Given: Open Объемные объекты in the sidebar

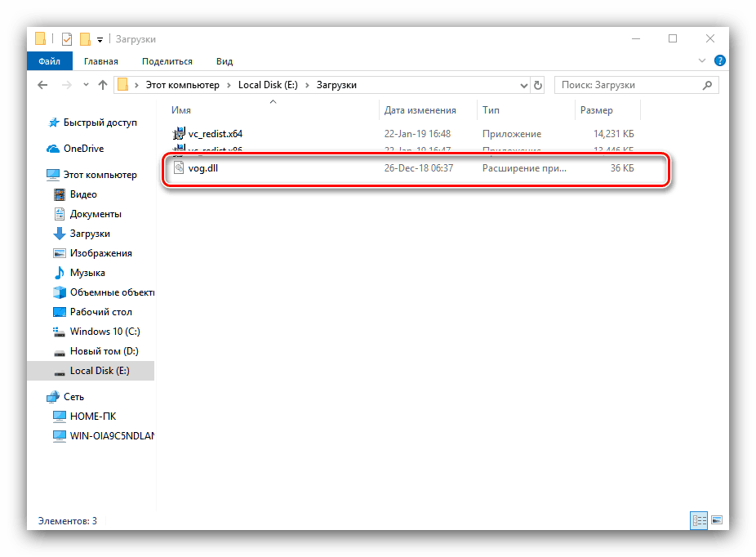Looking at the screenshot, I should click(x=103, y=292).
